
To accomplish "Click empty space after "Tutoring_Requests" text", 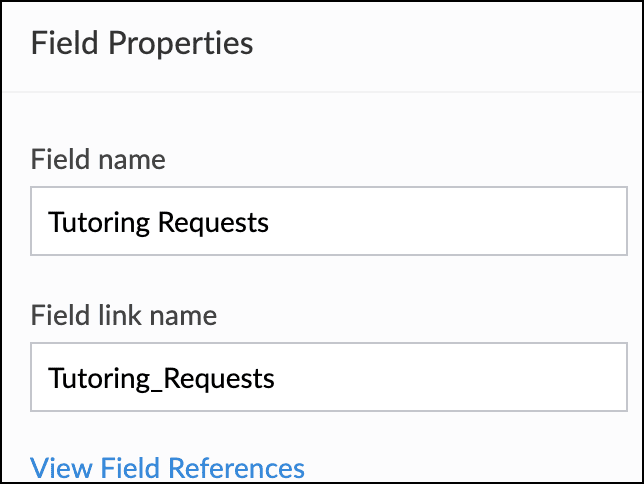I will point(450,378).
